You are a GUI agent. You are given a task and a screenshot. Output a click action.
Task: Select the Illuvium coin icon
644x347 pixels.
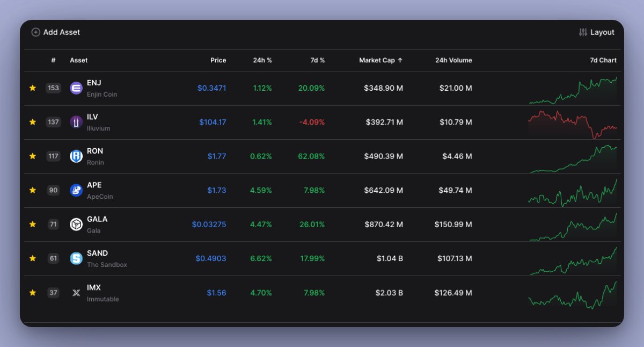75,122
